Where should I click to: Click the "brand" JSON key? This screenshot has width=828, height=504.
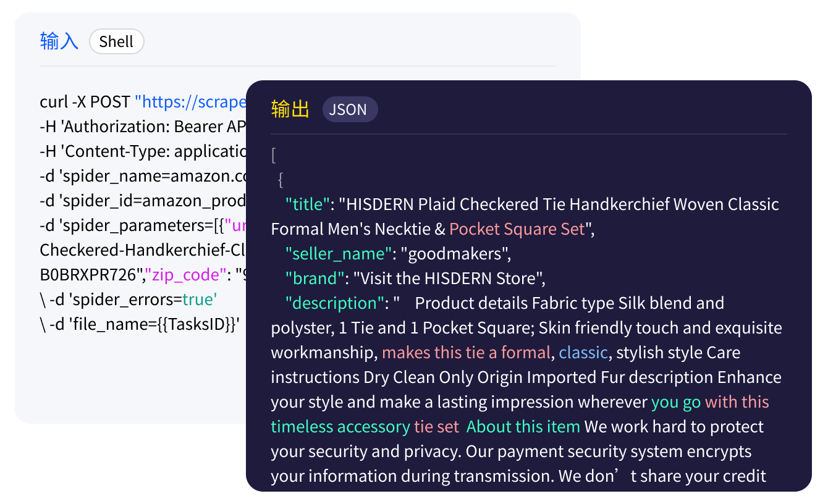[315, 278]
